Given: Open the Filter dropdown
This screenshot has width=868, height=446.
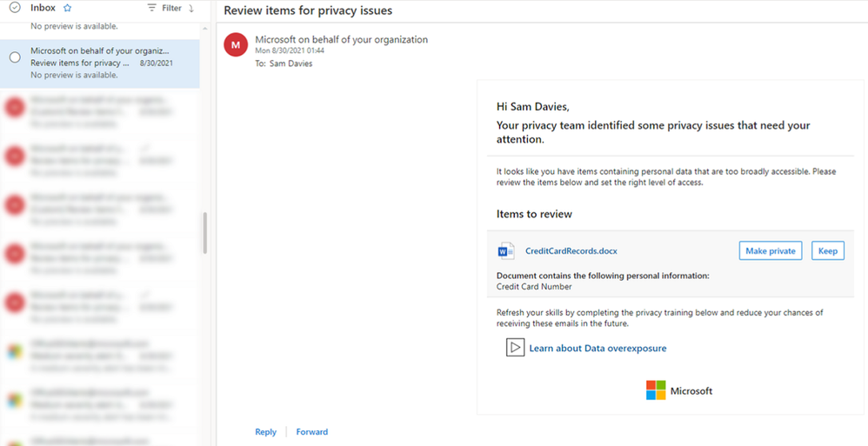Looking at the screenshot, I should pos(164,8).
